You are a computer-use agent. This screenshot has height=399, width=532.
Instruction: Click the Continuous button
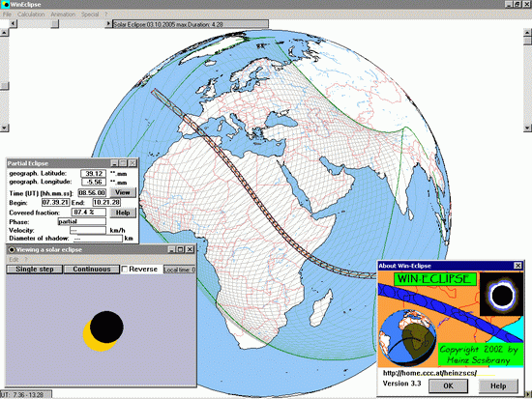[92, 270]
